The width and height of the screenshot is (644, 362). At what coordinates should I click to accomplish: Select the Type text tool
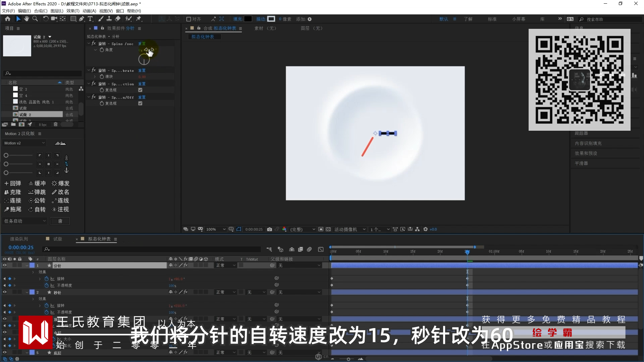(90, 19)
